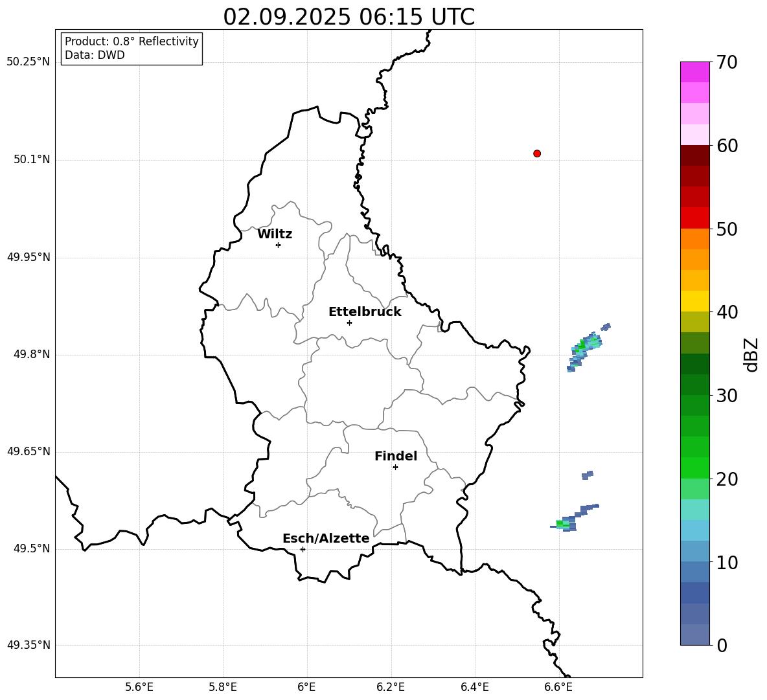Viewport: 767px width, 700px height.
Task: Click the small radar echo near 49.6°N
Action: click(588, 475)
